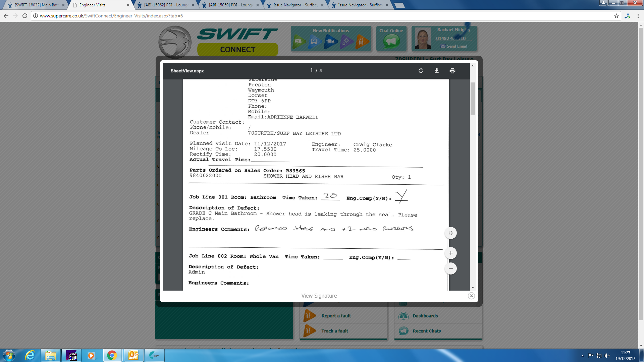Close the sheet view popup
This screenshot has height=362, width=644.
pyautogui.click(x=471, y=296)
